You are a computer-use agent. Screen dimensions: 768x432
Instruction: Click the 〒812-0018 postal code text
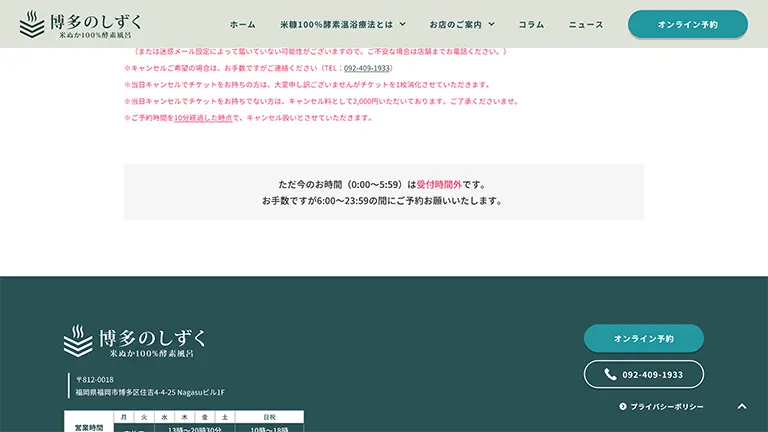tap(95, 380)
